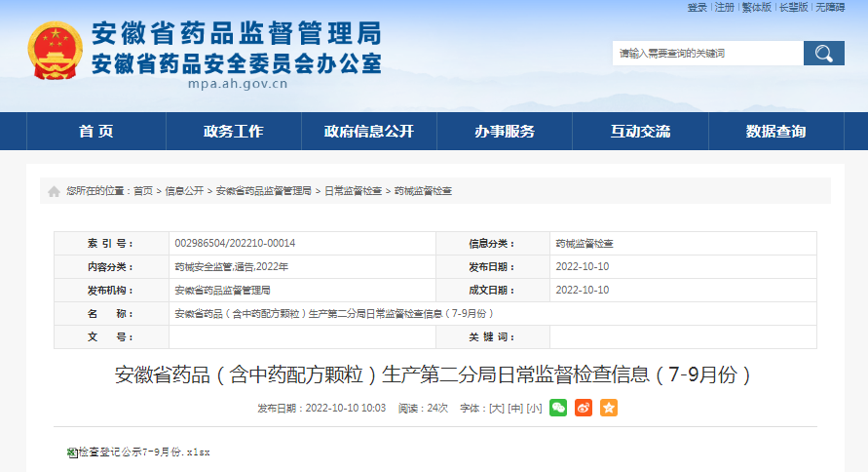
Task: Go to 信息公开 in breadcrumb
Action: tap(184, 191)
